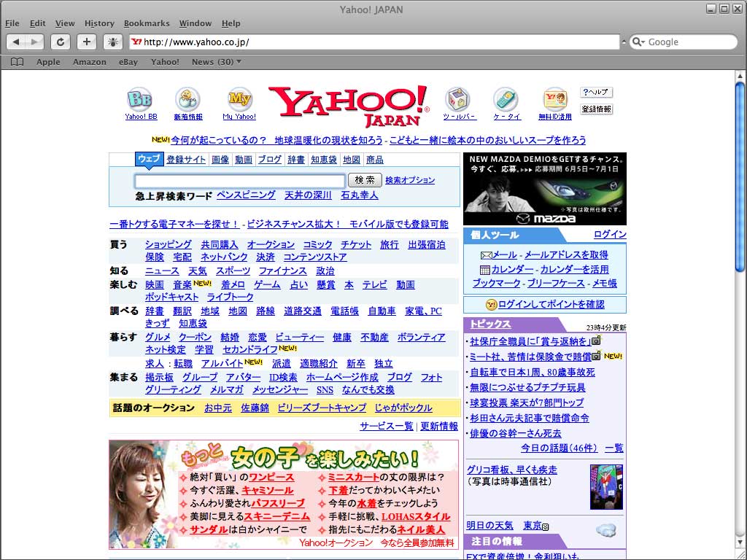Open the オークション category link
747x560 pixels.
coord(271,245)
